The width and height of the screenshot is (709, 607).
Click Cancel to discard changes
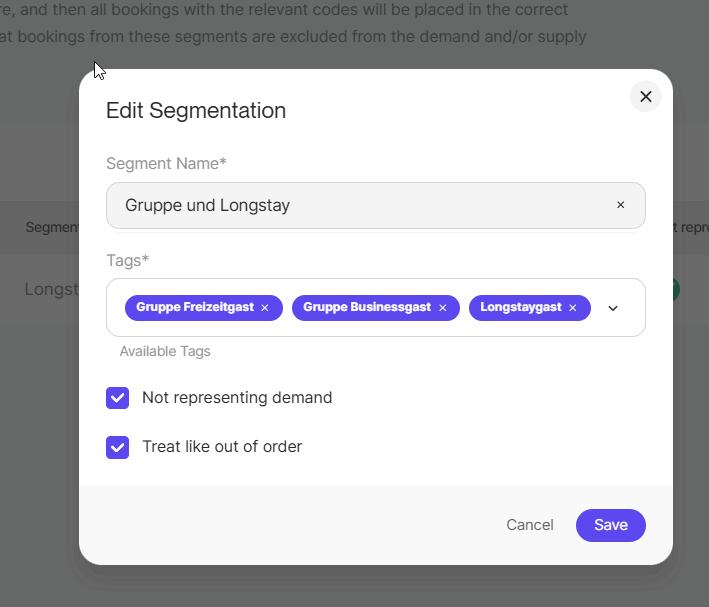[529, 525]
